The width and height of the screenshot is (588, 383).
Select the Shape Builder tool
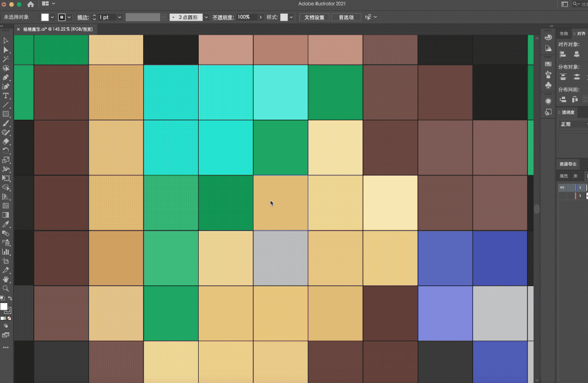point(5,187)
